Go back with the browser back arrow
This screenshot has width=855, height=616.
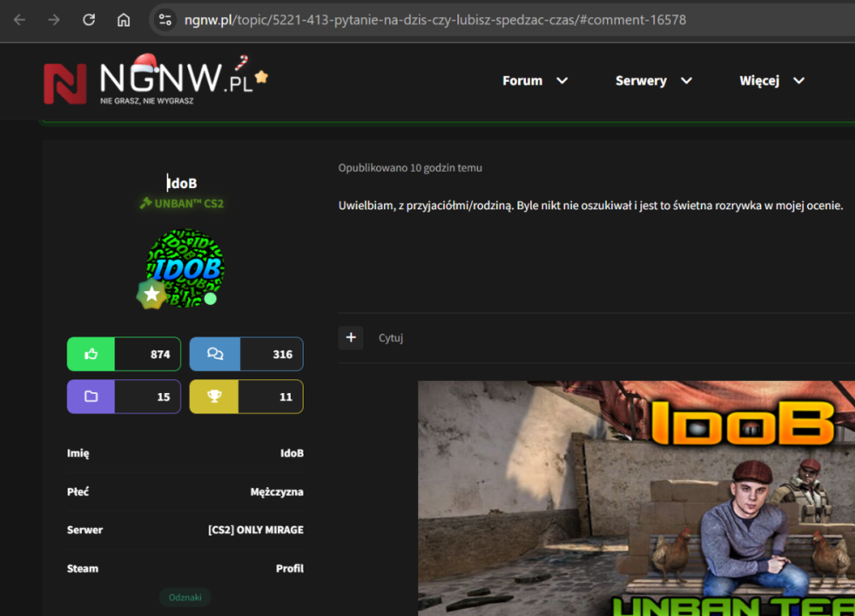(x=20, y=21)
